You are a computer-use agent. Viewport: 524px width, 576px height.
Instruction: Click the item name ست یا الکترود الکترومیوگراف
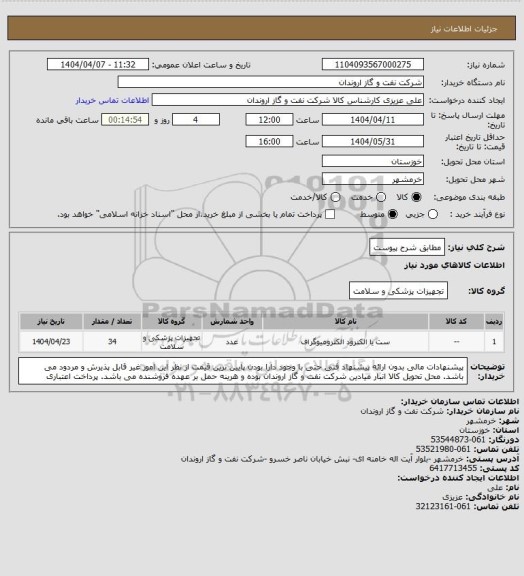pyautogui.click(x=345, y=342)
